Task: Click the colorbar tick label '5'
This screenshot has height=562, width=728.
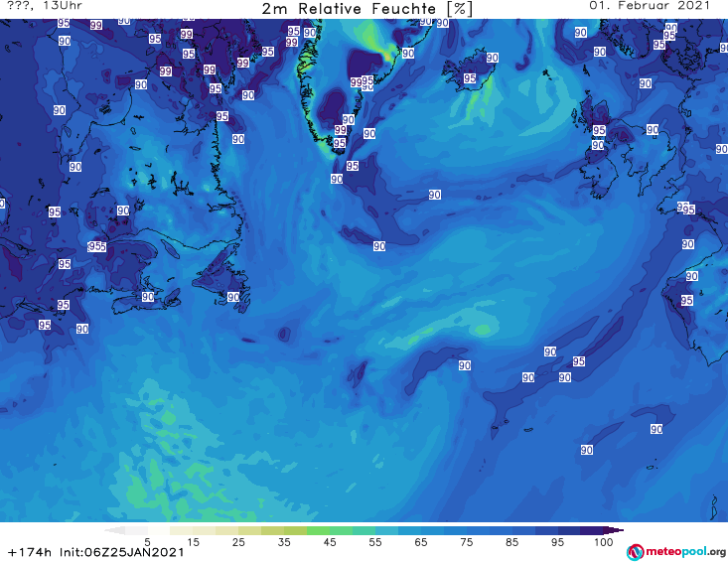Action: pos(147,542)
